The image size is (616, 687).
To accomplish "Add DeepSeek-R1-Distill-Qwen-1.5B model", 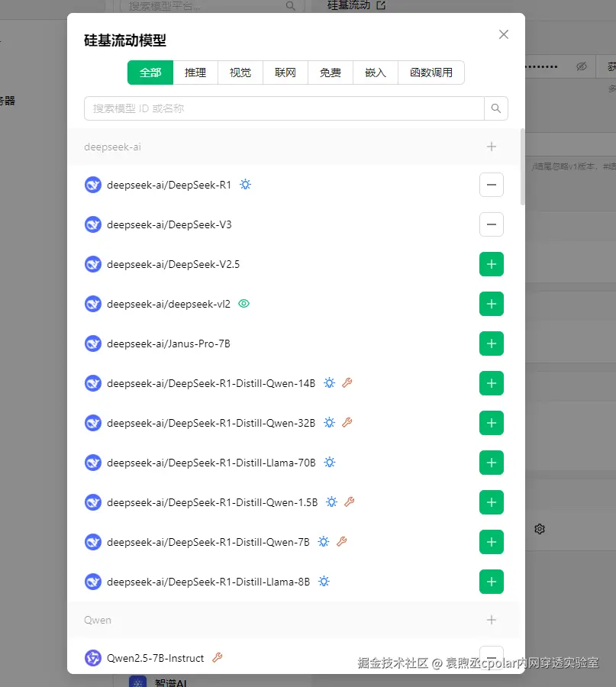I will point(491,502).
